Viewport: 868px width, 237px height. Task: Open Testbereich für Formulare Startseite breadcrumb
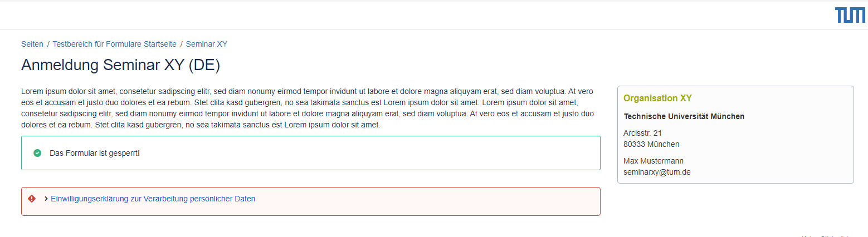coord(114,44)
